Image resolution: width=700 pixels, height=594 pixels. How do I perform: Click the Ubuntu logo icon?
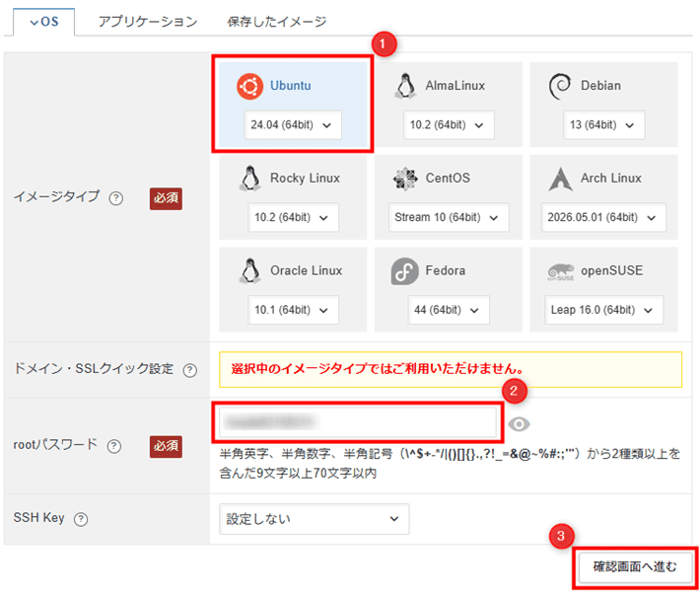(249, 86)
